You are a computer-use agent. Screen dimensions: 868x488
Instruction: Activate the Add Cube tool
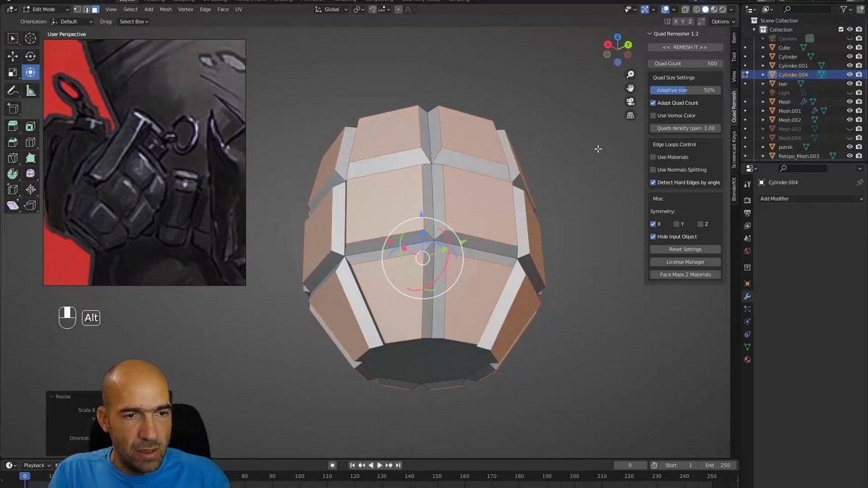(x=13, y=109)
